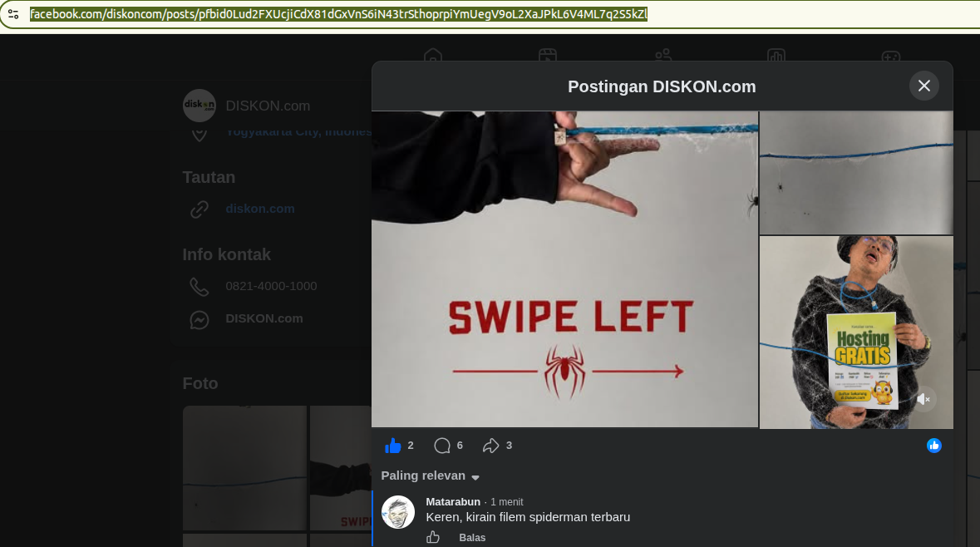Click the 1 menit comment timestamp
This screenshot has width=980, height=547.
(506, 502)
